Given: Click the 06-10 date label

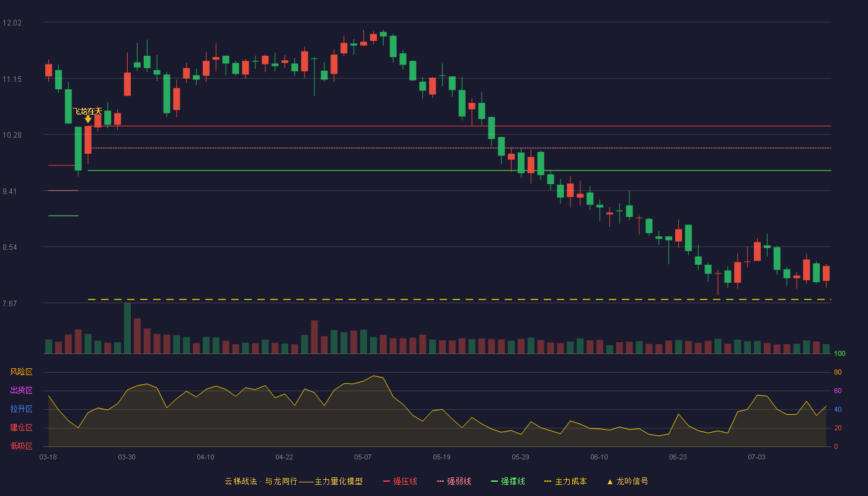Looking at the screenshot, I should (x=599, y=457).
